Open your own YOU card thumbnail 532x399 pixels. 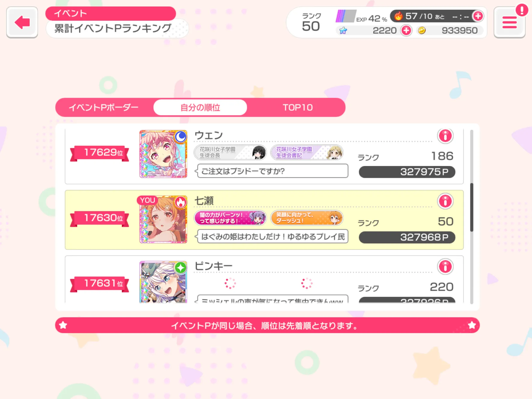[163, 219]
